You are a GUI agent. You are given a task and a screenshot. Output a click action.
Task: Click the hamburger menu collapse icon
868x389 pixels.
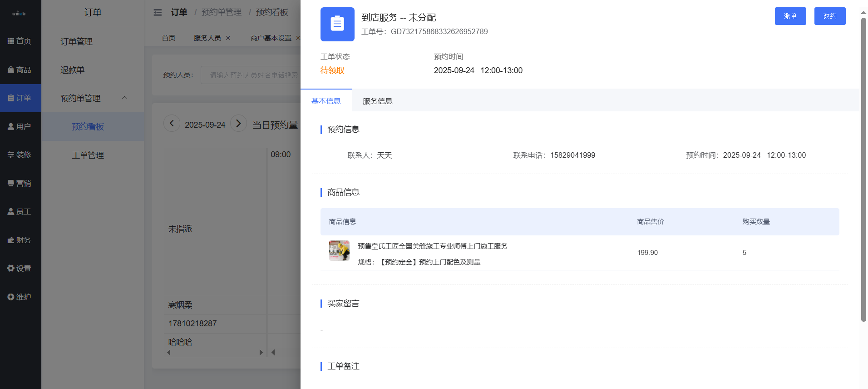coord(158,12)
